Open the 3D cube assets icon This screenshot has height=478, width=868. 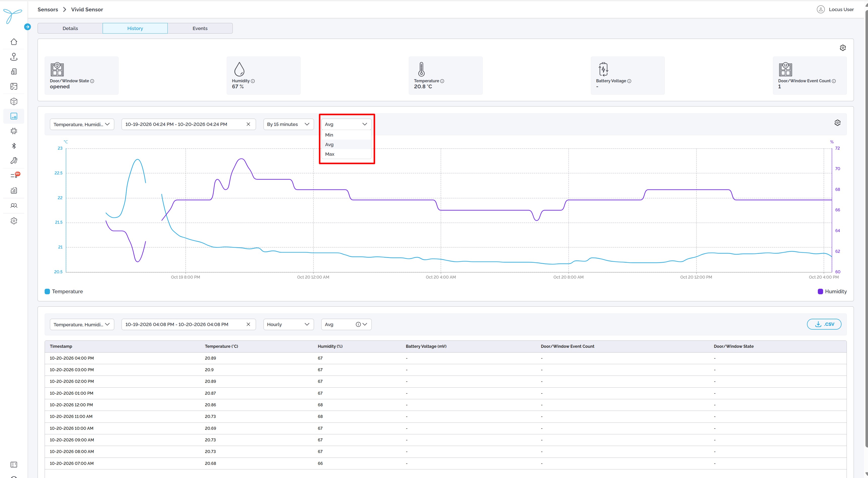tap(14, 101)
